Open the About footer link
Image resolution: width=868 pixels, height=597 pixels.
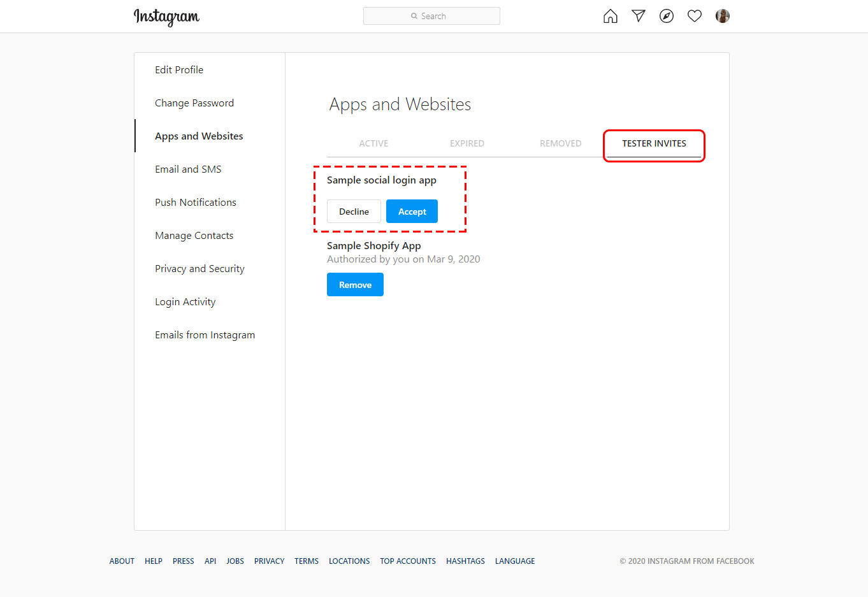(x=122, y=561)
